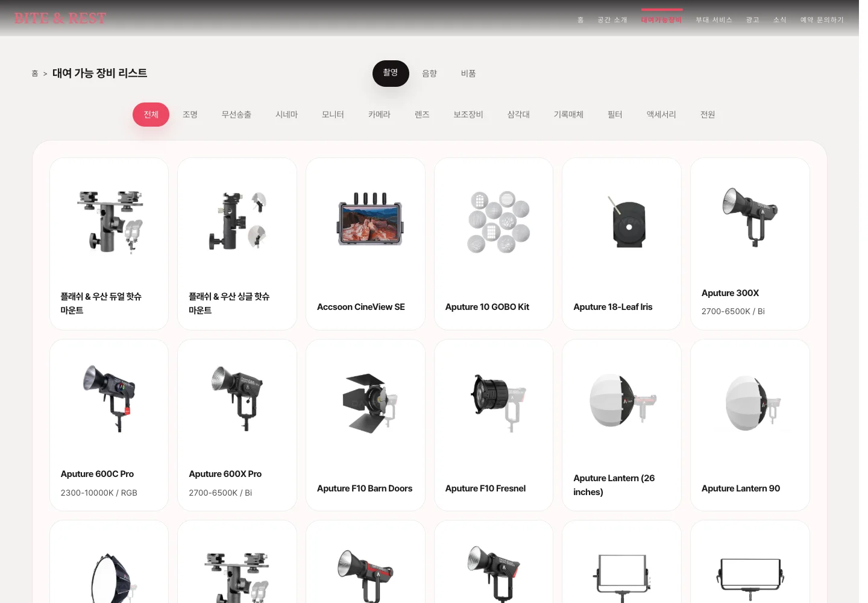Image resolution: width=868 pixels, height=603 pixels.
Task: Select the 전체 filter button
Action: click(x=151, y=115)
